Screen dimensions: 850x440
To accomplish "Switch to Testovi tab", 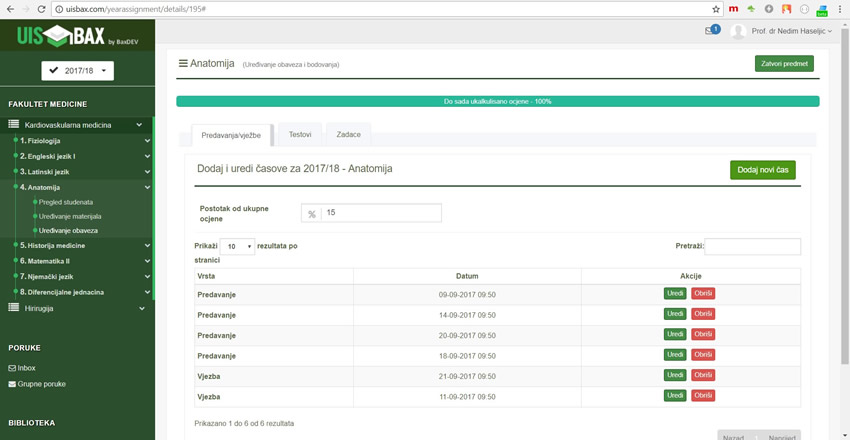I will pyautogui.click(x=300, y=134).
